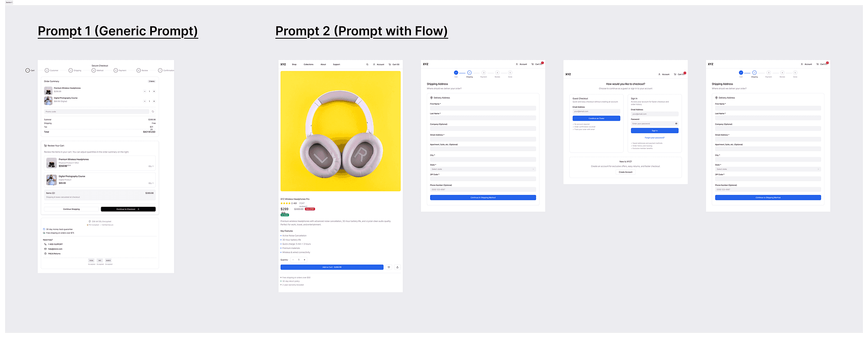Viewport: 868px width, 338px height.
Task: Click the green In Stock badge
Action: pyautogui.click(x=285, y=215)
